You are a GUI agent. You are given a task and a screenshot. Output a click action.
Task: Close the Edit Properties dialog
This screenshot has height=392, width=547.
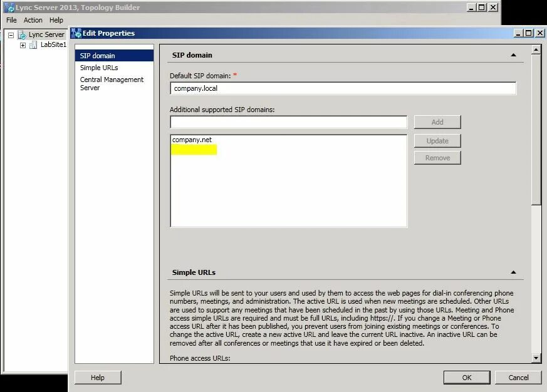pyautogui.click(x=540, y=33)
